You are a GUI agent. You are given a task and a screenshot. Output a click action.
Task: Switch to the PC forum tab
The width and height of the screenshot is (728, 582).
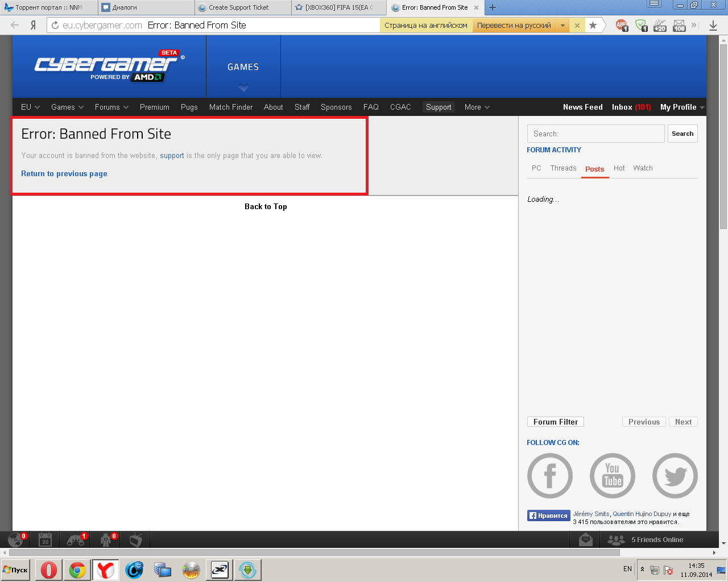tap(536, 168)
